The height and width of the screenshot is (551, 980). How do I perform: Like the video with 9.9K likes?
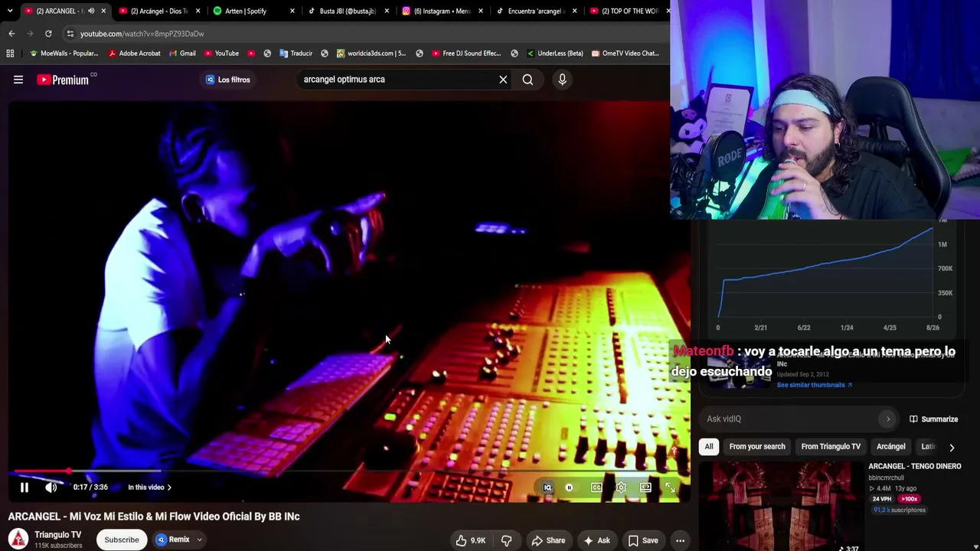click(x=471, y=540)
